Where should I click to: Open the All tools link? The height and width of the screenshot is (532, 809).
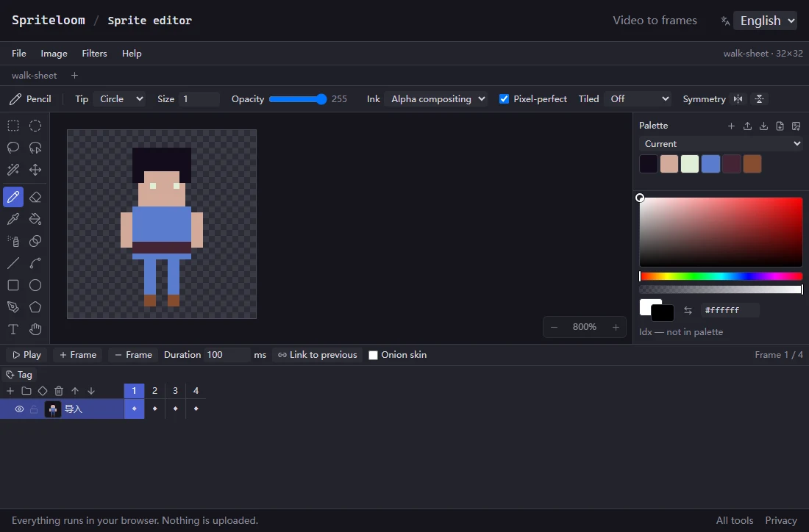point(734,521)
